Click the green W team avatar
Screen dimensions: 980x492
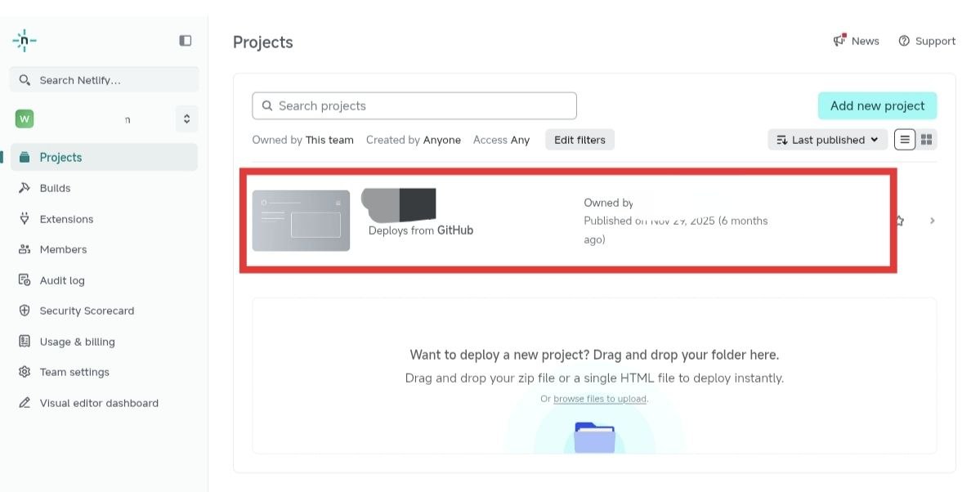[x=25, y=119]
